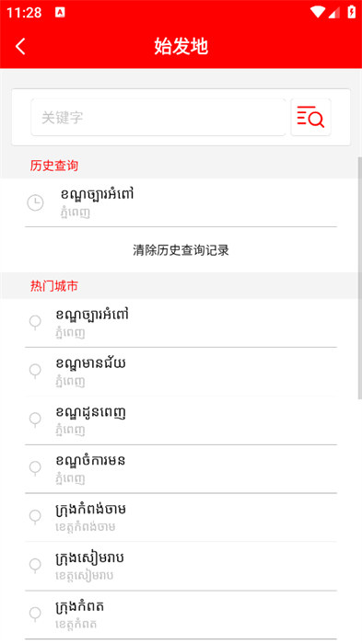Tap pin icon beside first hot city
The height and width of the screenshot is (644, 362).
click(x=35, y=322)
